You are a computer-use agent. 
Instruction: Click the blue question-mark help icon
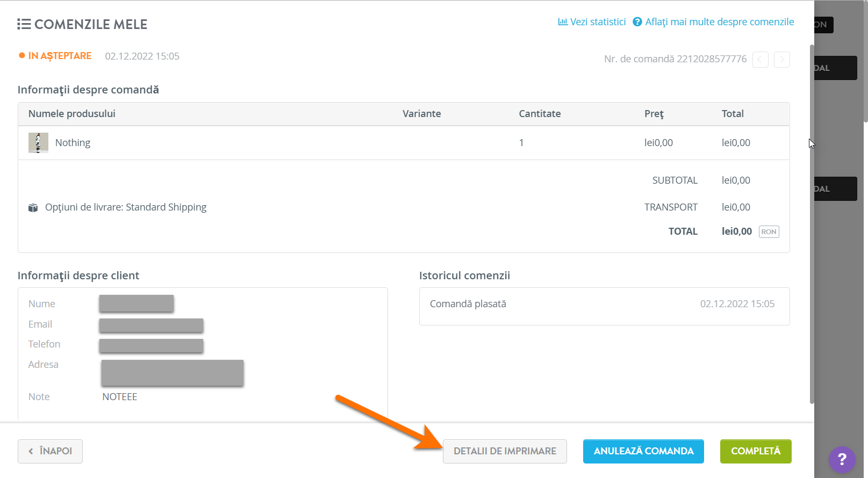637,22
